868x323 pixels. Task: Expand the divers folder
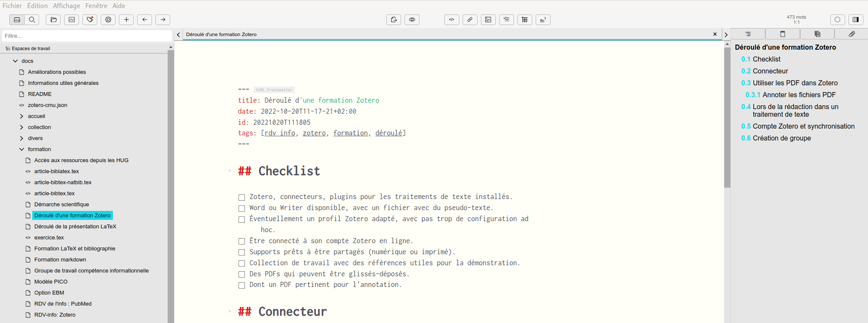(22, 138)
